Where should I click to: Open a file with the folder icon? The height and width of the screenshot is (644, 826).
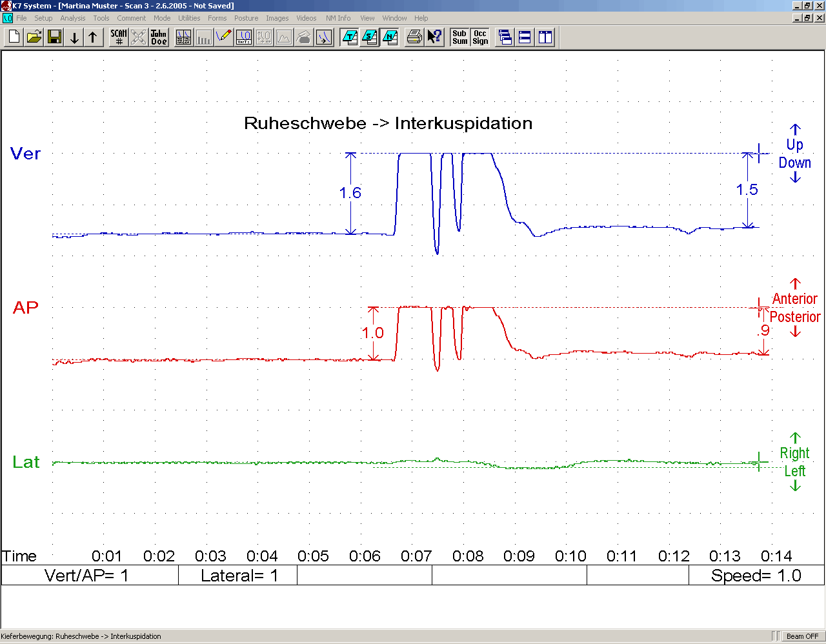coord(34,37)
